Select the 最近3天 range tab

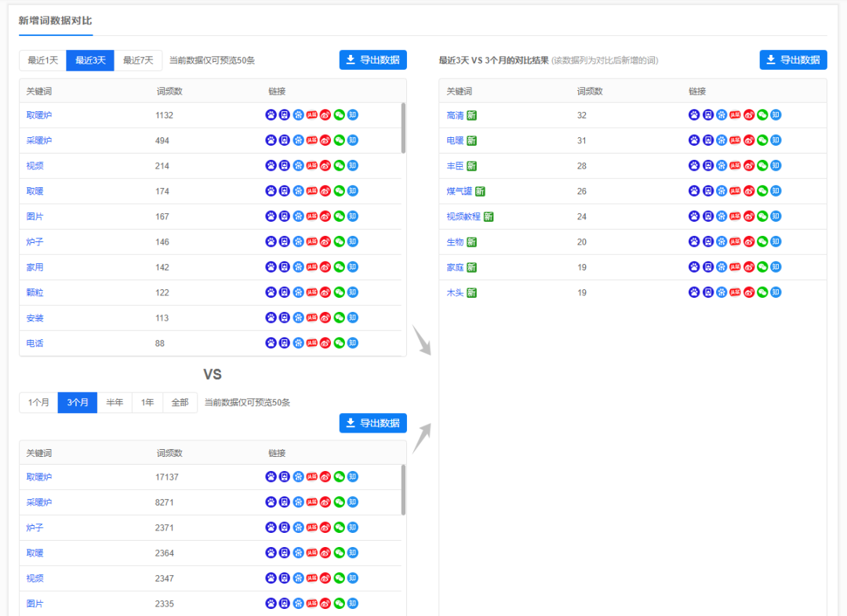90,60
